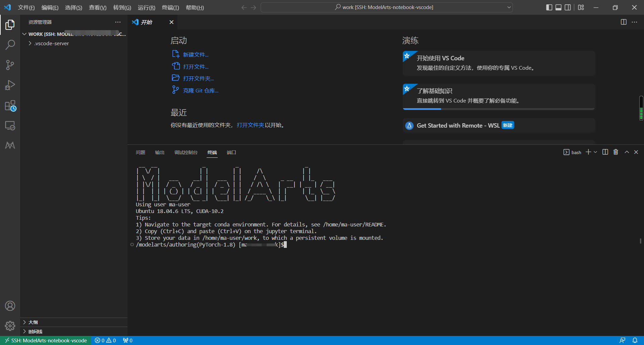Open the 文件 menu
The width and height of the screenshot is (644, 345).
26,7
